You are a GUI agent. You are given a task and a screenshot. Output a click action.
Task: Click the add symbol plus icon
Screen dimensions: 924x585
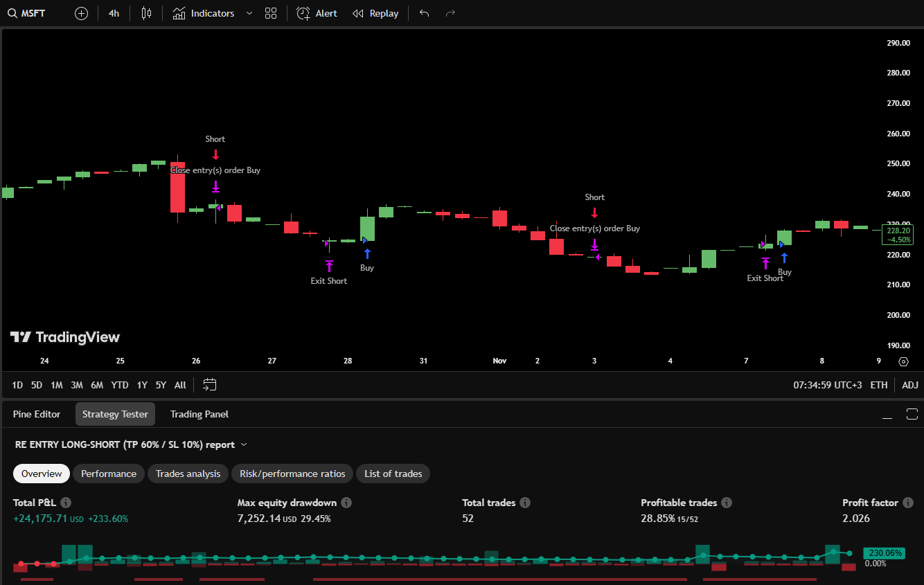point(81,13)
